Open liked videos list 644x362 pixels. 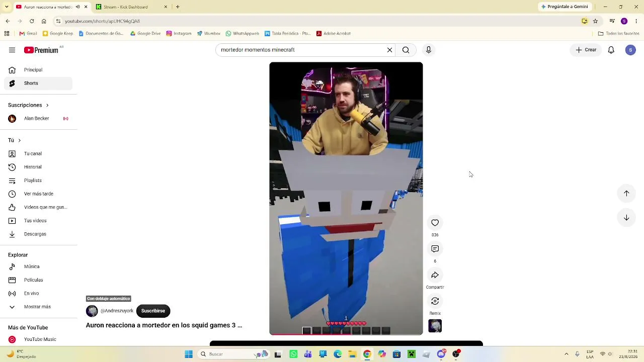coord(38,207)
